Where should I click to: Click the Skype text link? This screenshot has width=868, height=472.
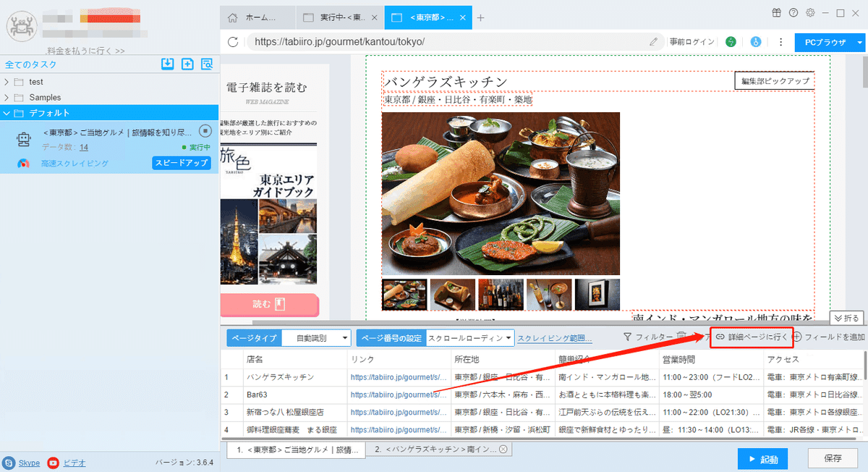29,463
